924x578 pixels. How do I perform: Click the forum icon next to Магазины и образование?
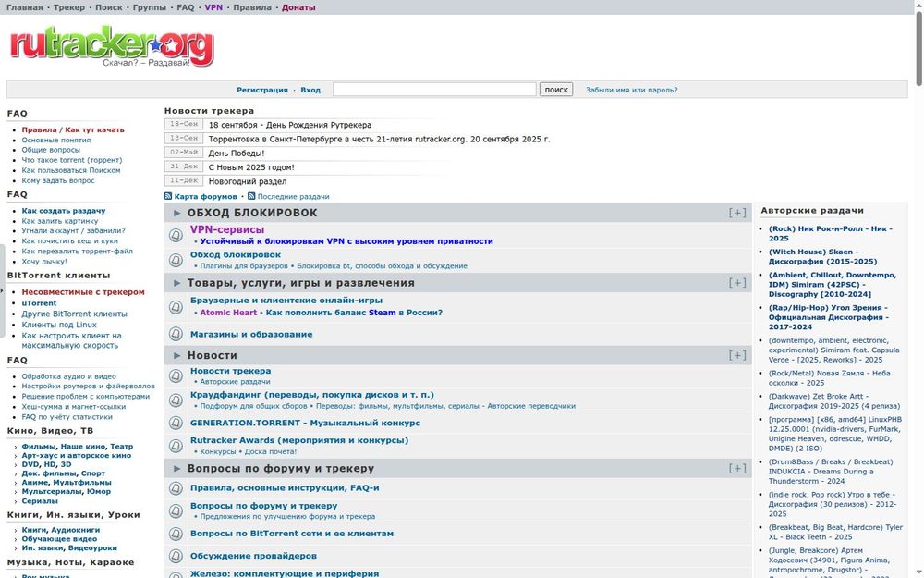(x=176, y=334)
